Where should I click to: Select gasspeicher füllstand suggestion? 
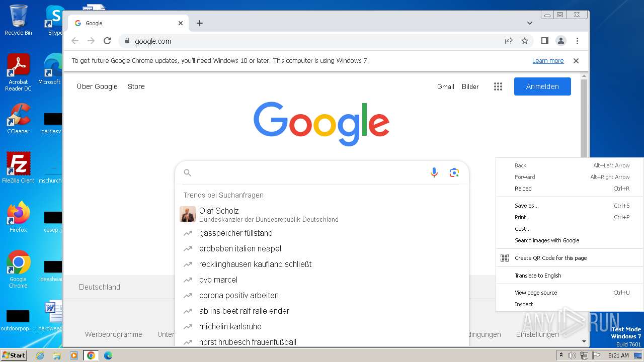click(322, 233)
